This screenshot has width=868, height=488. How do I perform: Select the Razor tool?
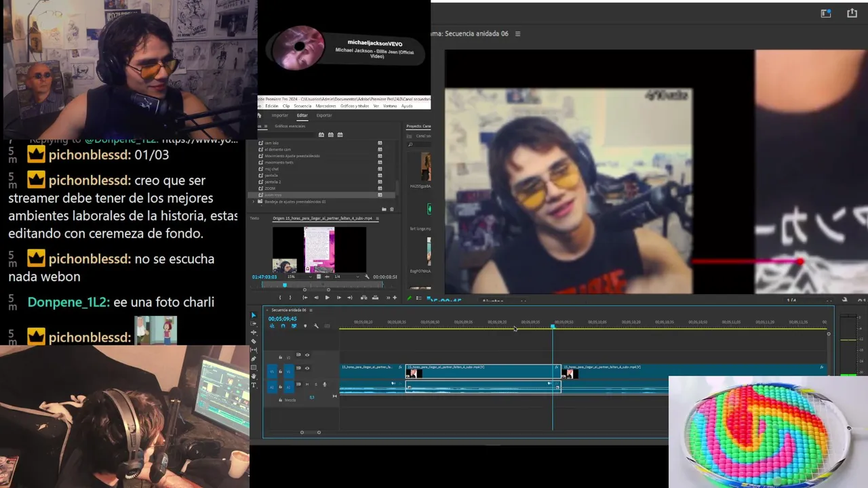pyautogui.click(x=254, y=341)
